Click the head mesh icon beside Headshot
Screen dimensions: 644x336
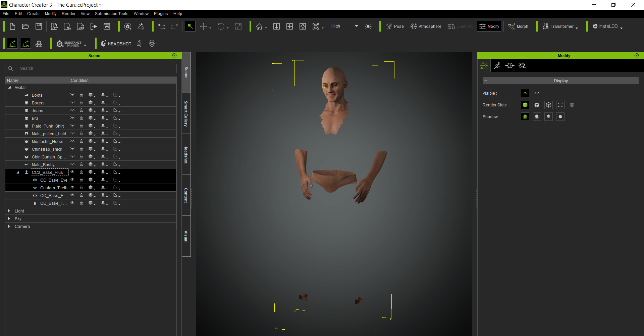pos(152,44)
